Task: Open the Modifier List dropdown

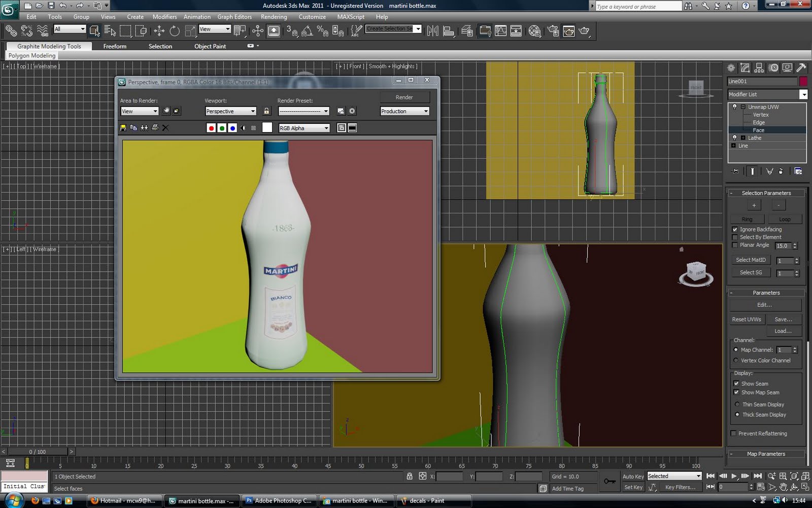Action: coord(803,94)
